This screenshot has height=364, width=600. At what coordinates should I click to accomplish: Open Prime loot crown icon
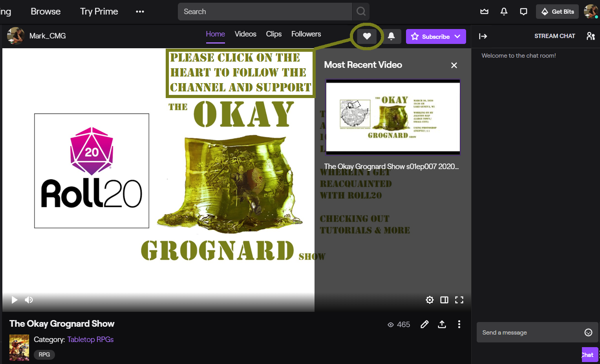tap(485, 12)
